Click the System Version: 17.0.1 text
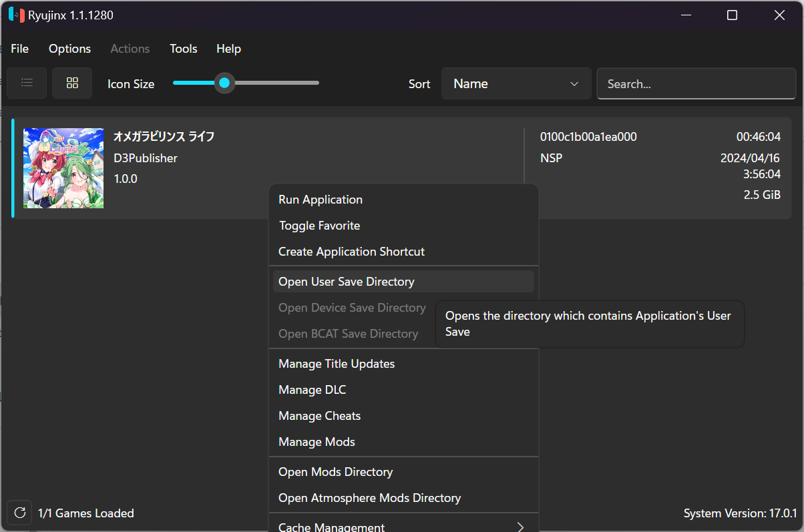Screen dimensions: 804x532 click(741, 513)
